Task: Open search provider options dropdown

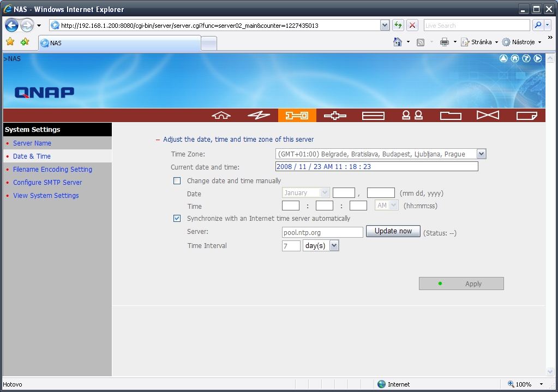Action: point(548,25)
